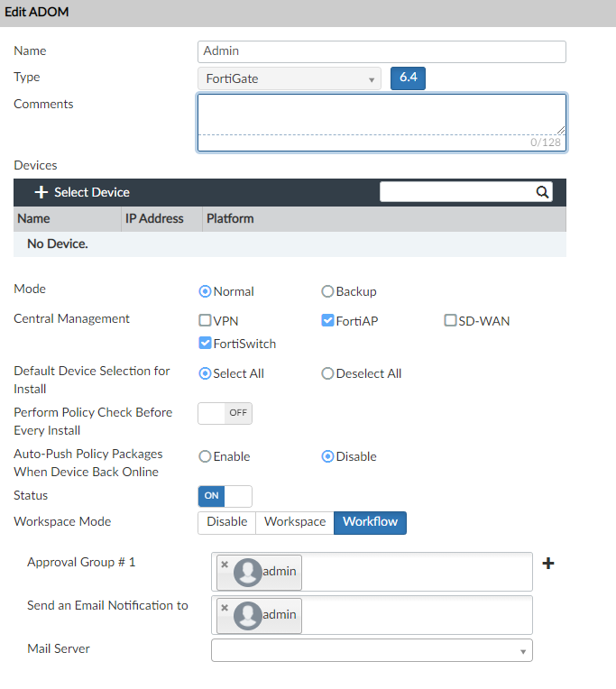Click the plus icon beside Select Device
Screen dimensions: 616x689
click(41, 192)
